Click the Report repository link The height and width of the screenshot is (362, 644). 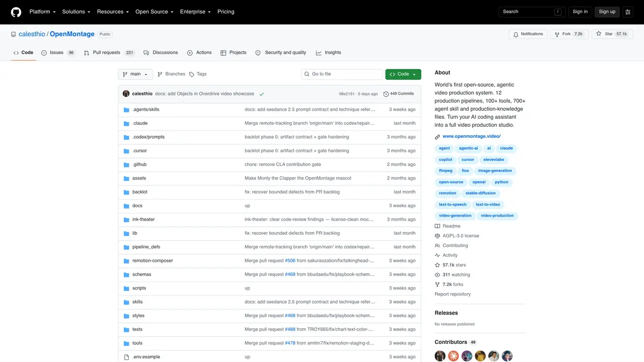click(x=453, y=294)
